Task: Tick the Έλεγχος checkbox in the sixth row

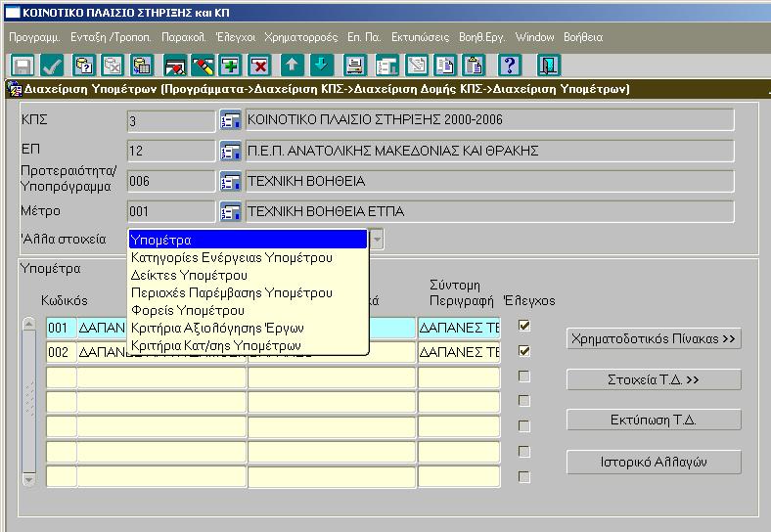Action: pos(524,452)
